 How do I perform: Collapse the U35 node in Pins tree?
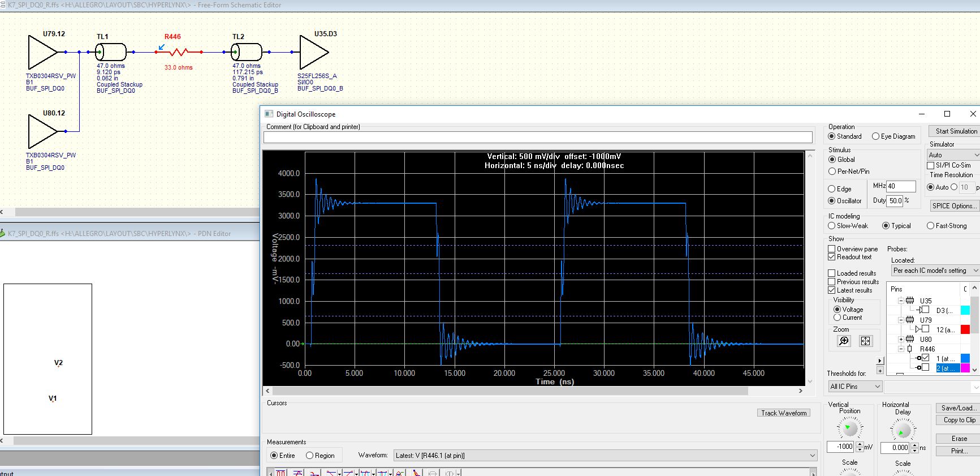click(901, 301)
